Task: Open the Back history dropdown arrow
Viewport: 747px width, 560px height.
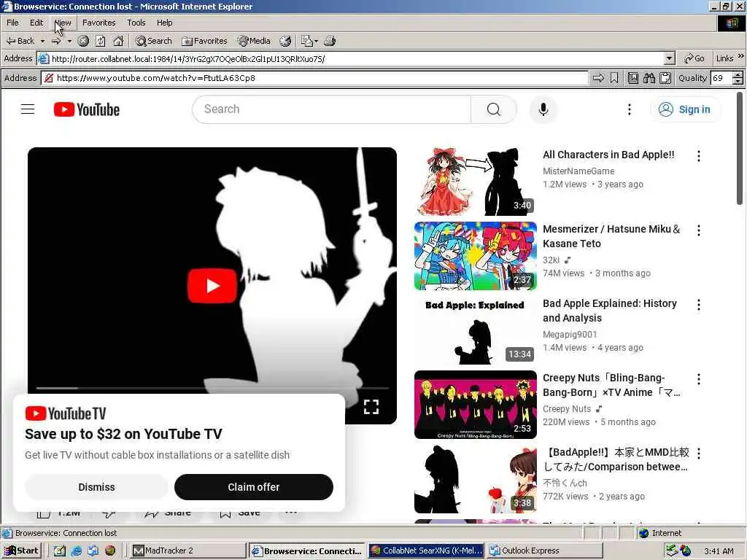Action: coord(42,41)
